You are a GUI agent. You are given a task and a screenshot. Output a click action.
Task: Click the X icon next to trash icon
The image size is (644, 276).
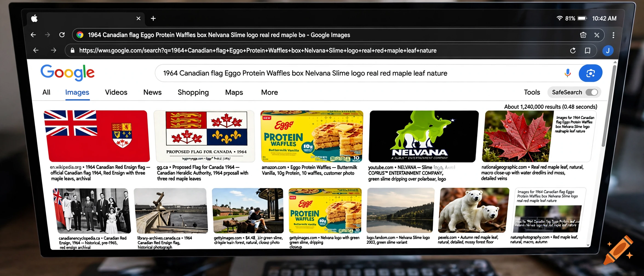click(597, 35)
